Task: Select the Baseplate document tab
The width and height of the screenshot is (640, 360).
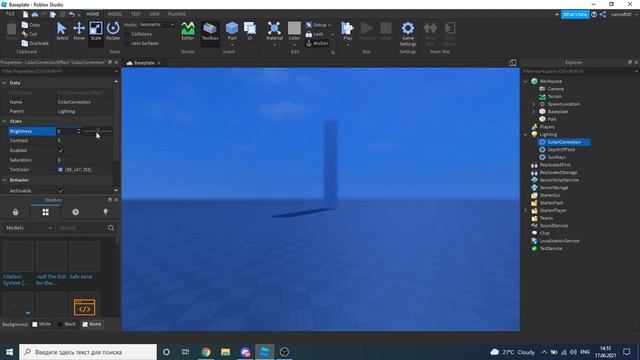Action: [144, 63]
